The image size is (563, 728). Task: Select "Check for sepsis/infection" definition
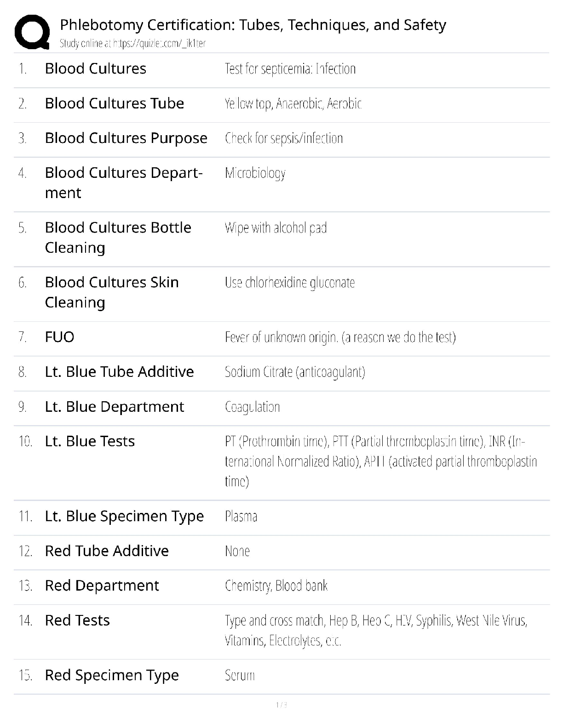[284, 138]
